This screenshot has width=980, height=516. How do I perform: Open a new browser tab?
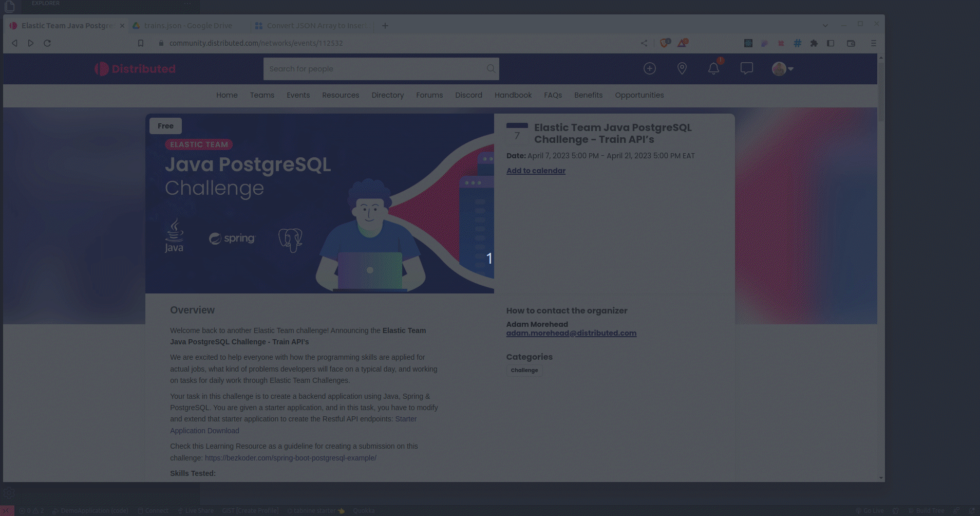pos(385,26)
